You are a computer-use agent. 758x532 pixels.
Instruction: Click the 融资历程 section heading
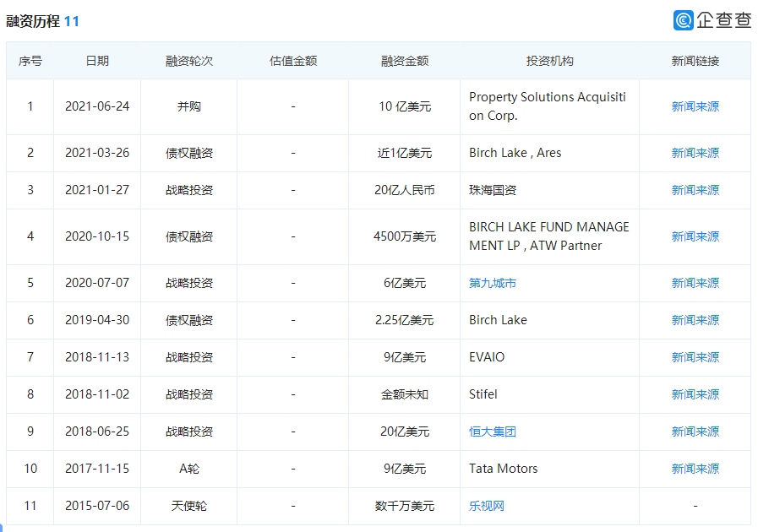[x=33, y=21]
